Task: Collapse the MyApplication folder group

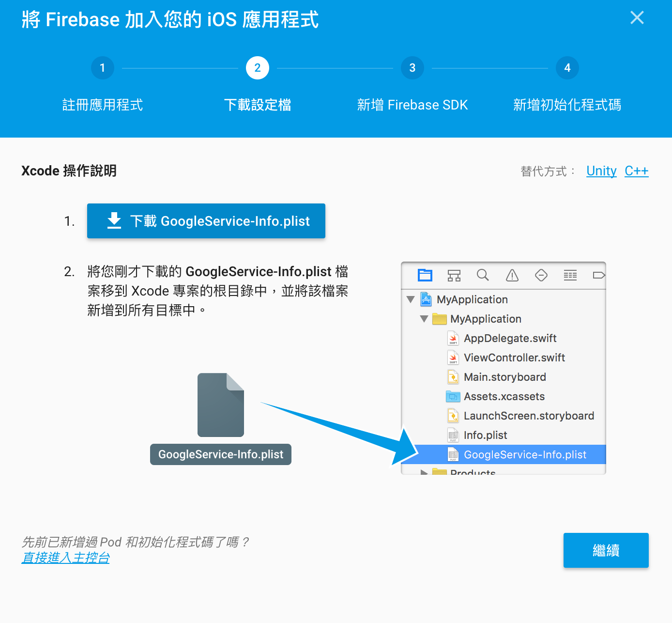Action: tap(424, 319)
